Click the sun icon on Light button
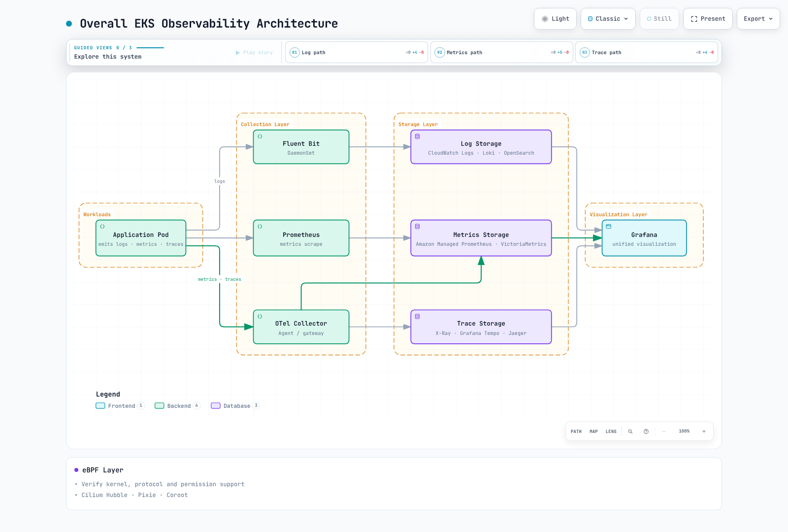This screenshot has height=532, width=788. coord(545,19)
